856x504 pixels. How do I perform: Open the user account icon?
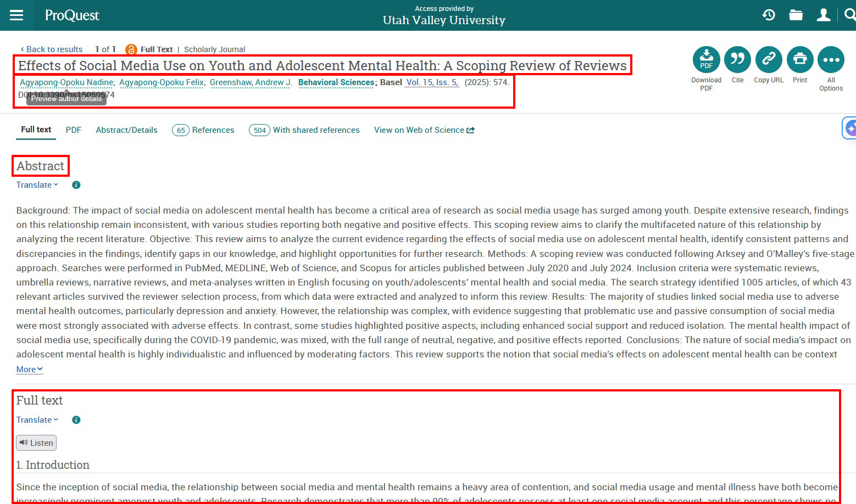point(823,15)
